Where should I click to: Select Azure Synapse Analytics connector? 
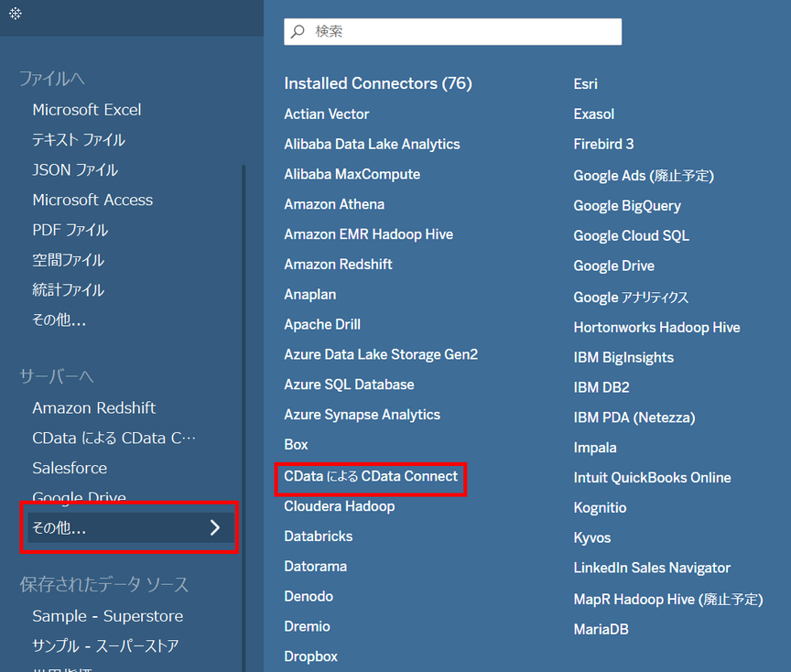pyautogui.click(x=363, y=415)
